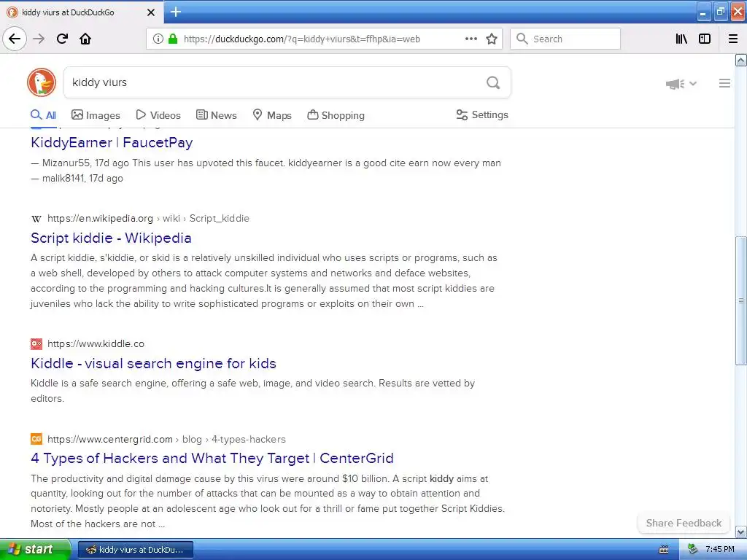Go back to the previous page
Screen dimensions: 747x560
15,39
